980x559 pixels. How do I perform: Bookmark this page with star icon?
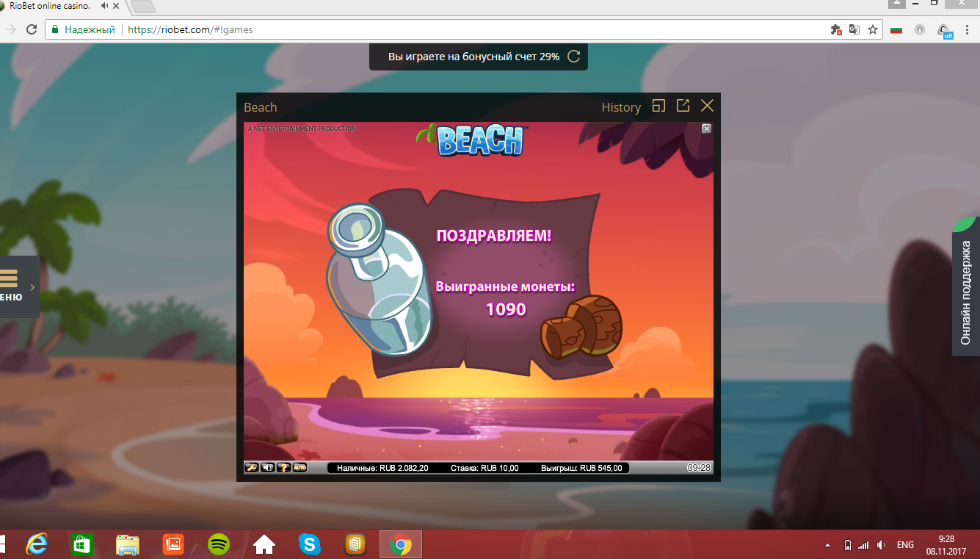tap(873, 30)
